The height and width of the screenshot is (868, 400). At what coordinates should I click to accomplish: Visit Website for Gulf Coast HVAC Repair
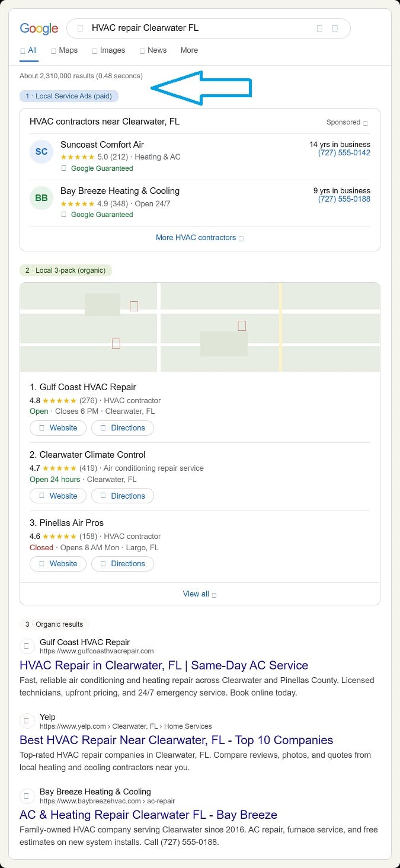(x=58, y=428)
